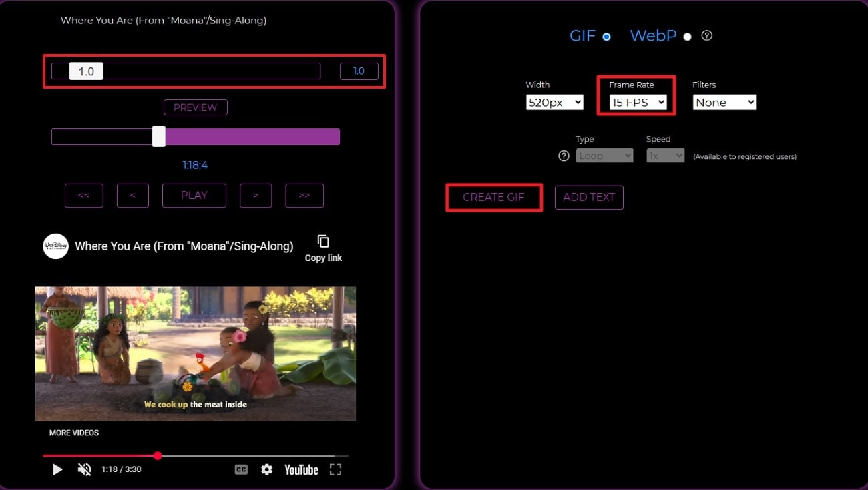The height and width of the screenshot is (490, 868).
Task: Click the step forward > button
Action: click(256, 196)
